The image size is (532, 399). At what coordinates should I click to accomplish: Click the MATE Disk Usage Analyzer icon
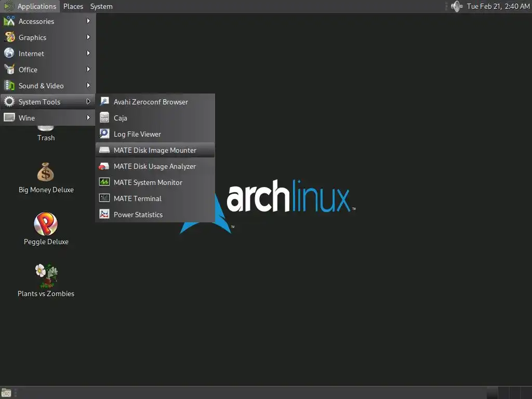click(x=104, y=166)
